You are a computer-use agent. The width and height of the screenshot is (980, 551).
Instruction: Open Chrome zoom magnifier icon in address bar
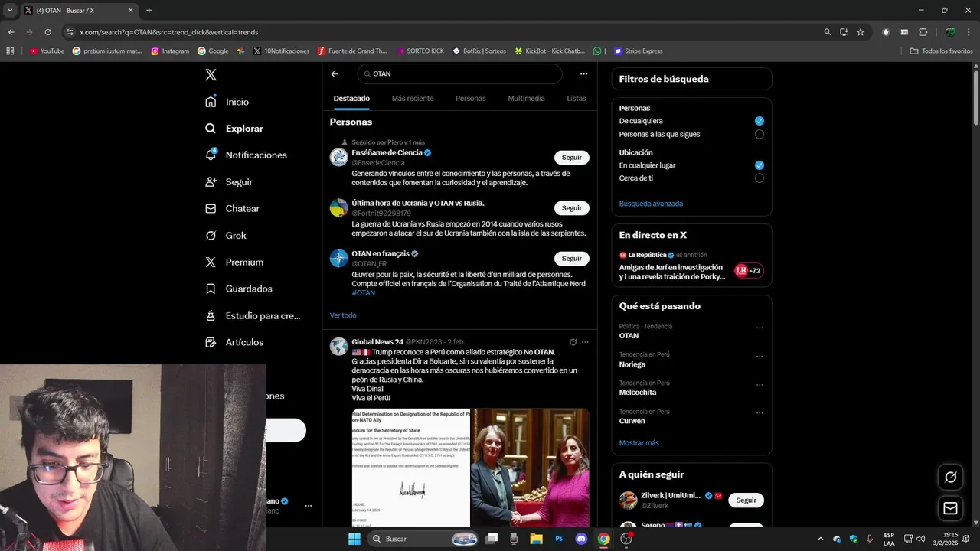[828, 32]
